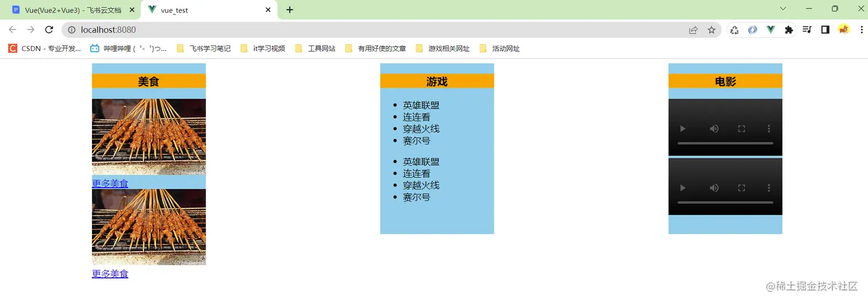Image resolution: width=868 pixels, height=302 pixels.
Task: Open first video's more options menu
Action: point(769,129)
